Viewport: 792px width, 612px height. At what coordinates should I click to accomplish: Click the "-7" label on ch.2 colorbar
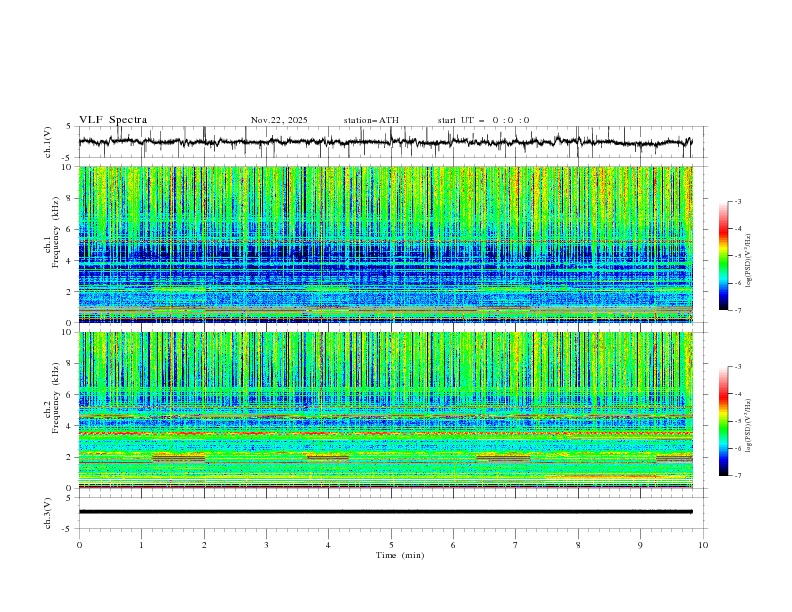738,475
